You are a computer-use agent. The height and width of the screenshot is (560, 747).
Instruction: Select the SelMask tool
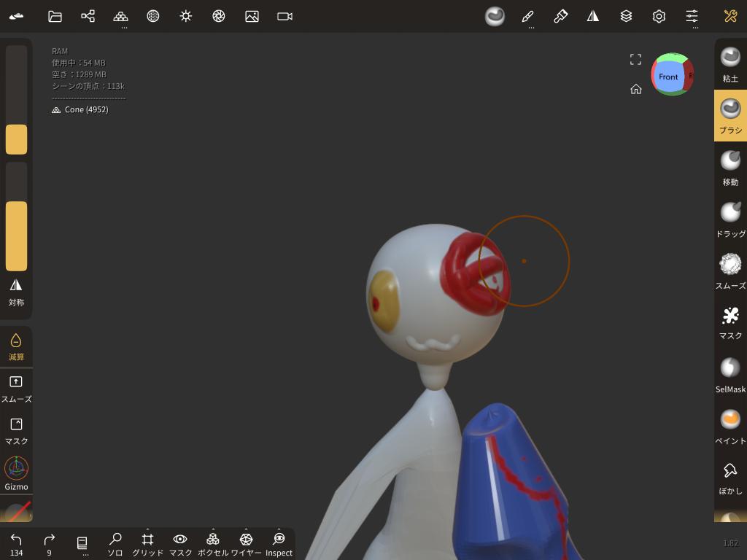pyautogui.click(x=730, y=374)
